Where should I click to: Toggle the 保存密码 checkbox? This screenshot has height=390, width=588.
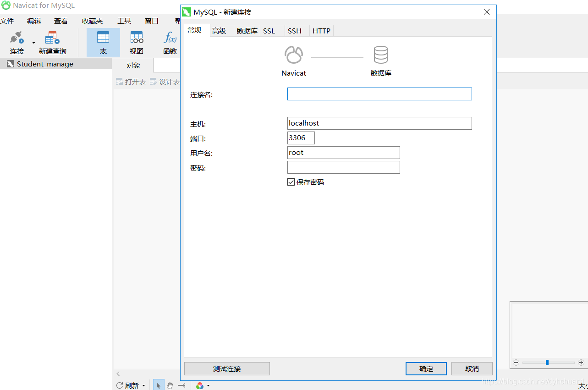tap(291, 182)
